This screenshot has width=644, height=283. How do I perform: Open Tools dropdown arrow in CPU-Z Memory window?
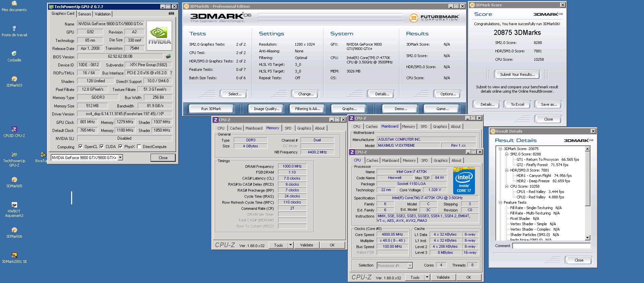(x=290, y=245)
